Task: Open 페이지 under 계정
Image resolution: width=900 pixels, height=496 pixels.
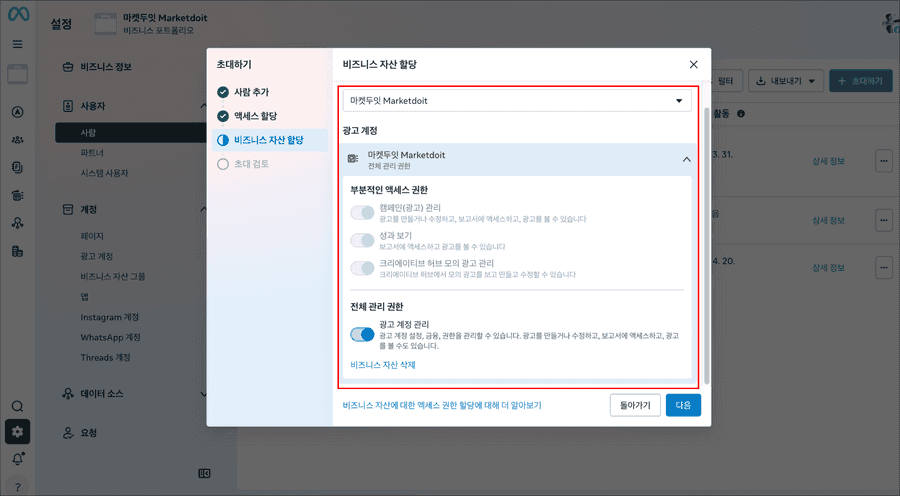Action: [x=92, y=236]
